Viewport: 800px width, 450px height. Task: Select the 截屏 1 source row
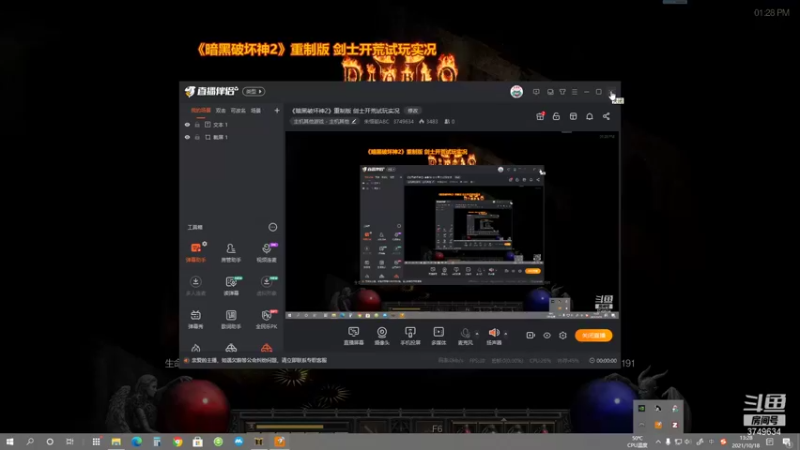tap(232, 137)
